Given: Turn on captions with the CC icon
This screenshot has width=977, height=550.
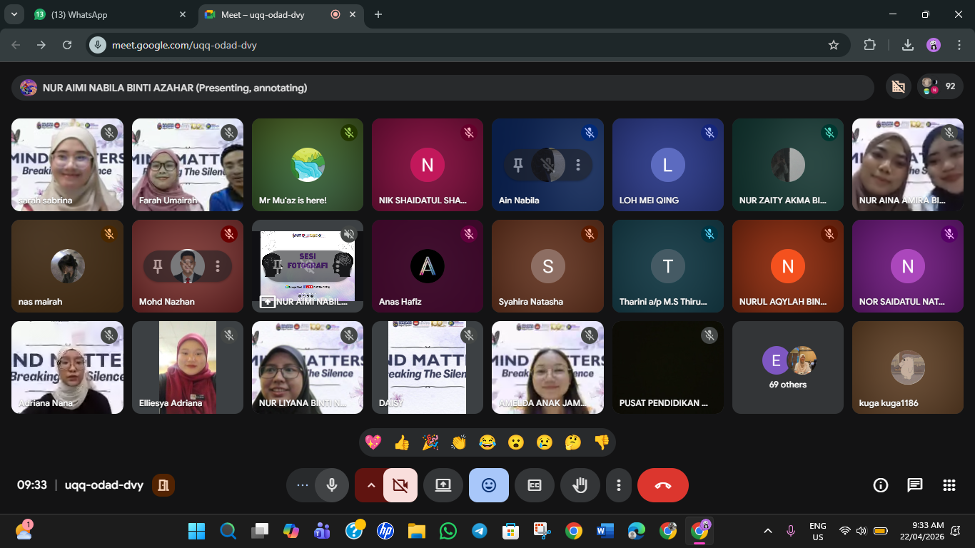Looking at the screenshot, I should (534, 485).
